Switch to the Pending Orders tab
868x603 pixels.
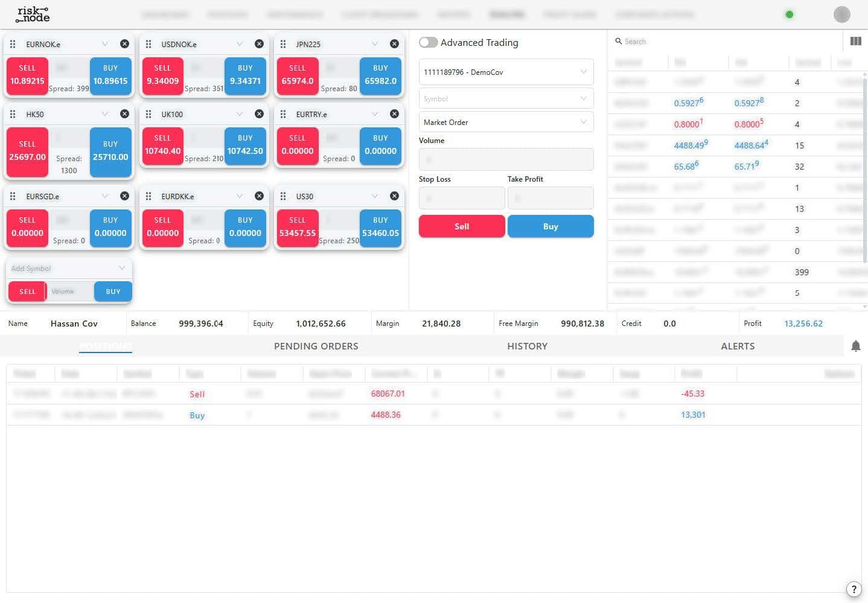coord(316,346)
